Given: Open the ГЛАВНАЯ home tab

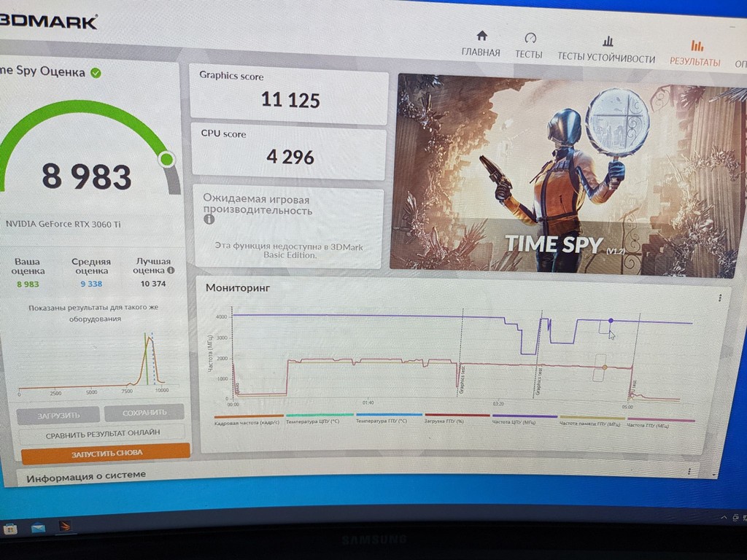Looking at the screenshot, I should [x=481, y=44].
